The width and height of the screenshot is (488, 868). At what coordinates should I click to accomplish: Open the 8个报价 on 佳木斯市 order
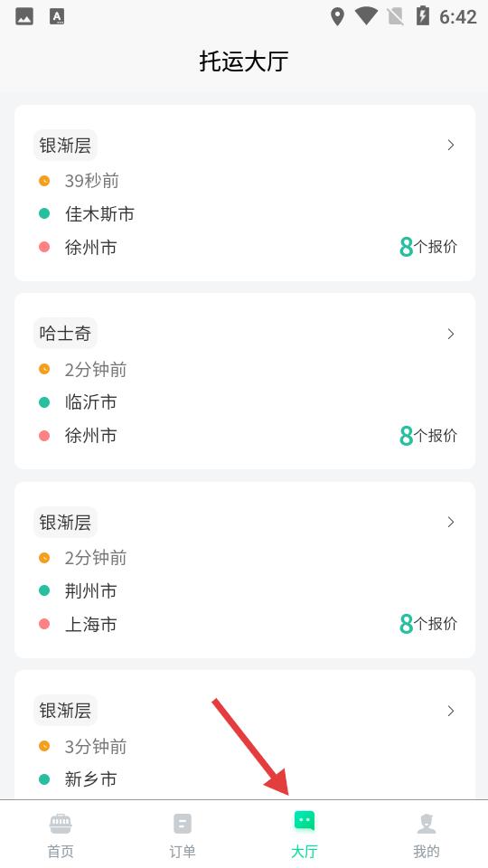428,247
